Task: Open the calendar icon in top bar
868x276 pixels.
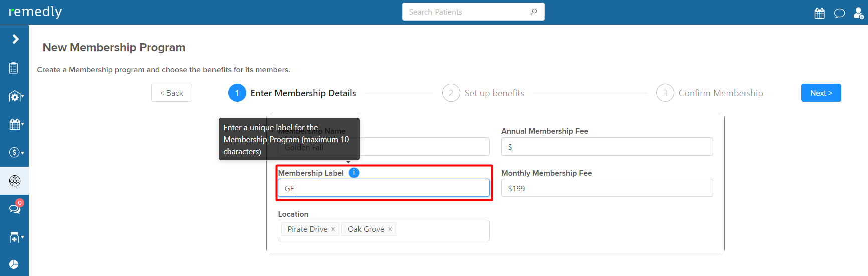Action: coord(819,13)
